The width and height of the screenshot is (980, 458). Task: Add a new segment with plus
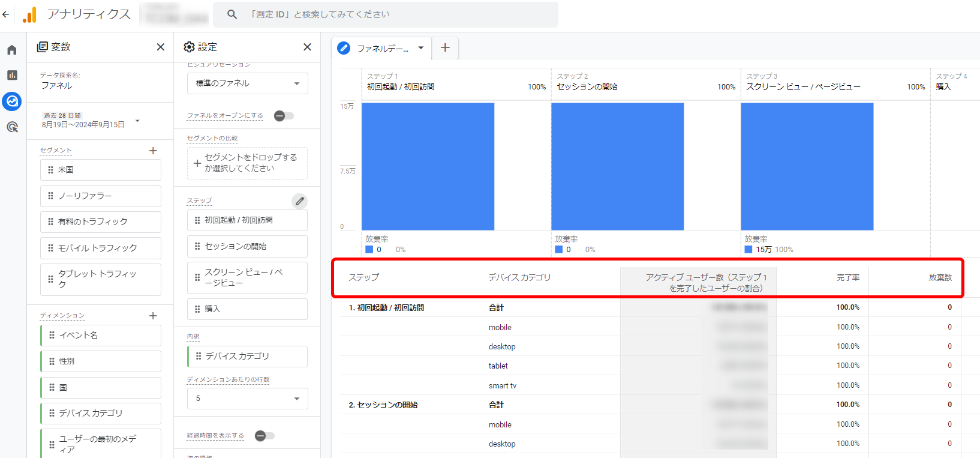click(153, 151)
